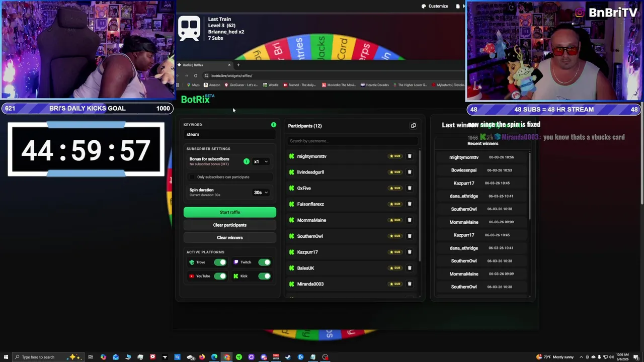Delete MommaMaine from participant list
Viewport: 644px width, 362px height.
[x=410, y=220]
